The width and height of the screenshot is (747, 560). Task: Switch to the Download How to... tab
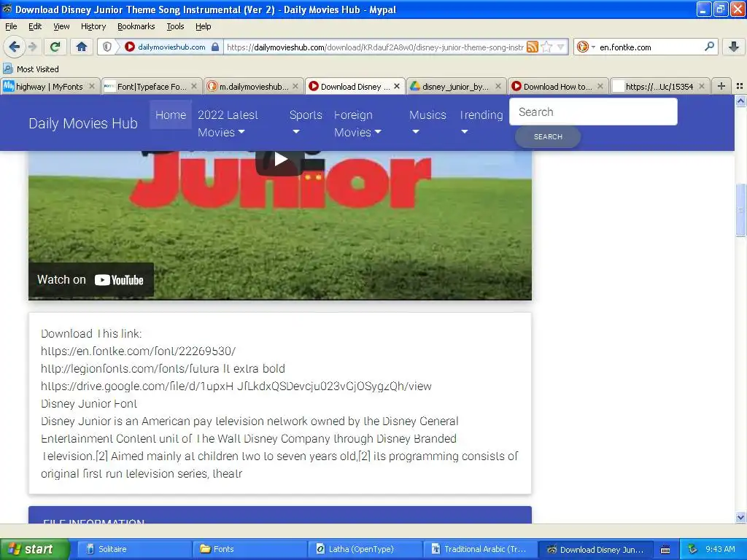click(557, 86)
